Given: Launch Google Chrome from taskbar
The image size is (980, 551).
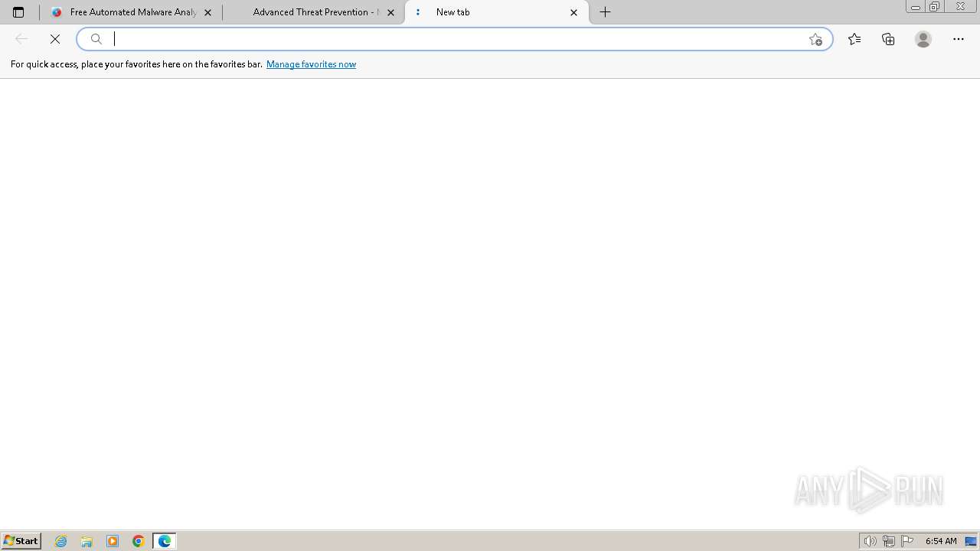Looking at the screenshot, I should (139, 541).
